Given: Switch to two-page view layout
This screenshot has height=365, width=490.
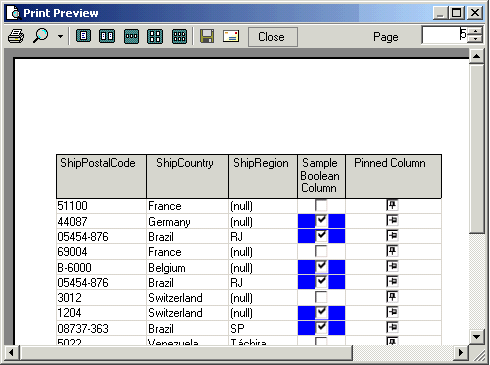Looking at the screenshot, I should (107, 36).
